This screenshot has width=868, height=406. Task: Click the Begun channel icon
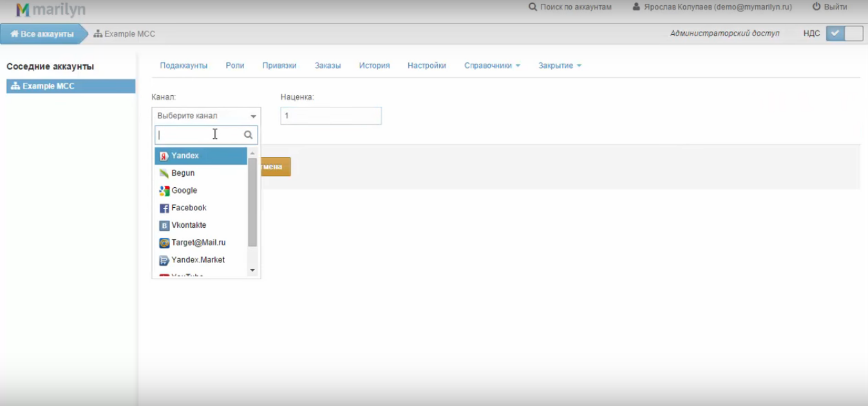pyautogui.click(x=164, y=174)
